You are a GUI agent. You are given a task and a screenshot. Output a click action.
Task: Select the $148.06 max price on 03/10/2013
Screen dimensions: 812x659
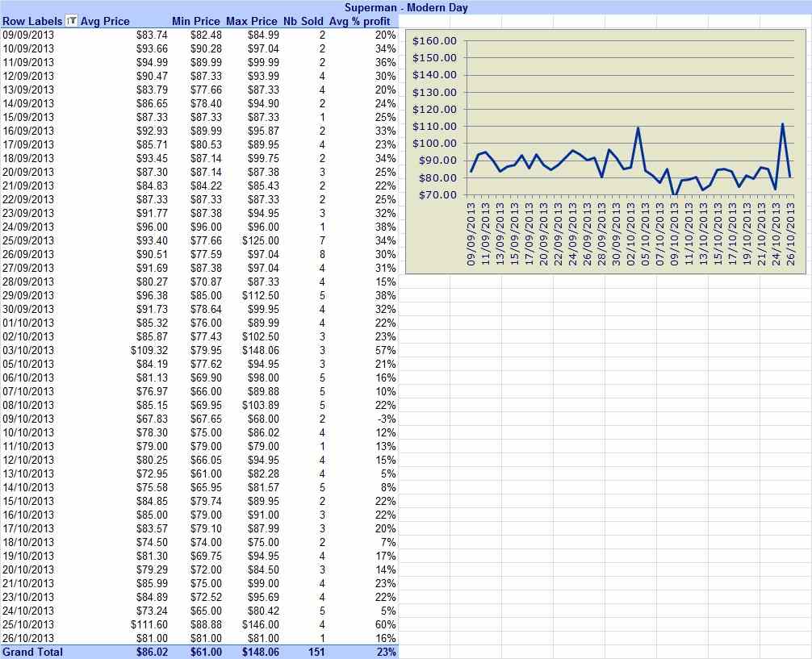tap(261, 350)
